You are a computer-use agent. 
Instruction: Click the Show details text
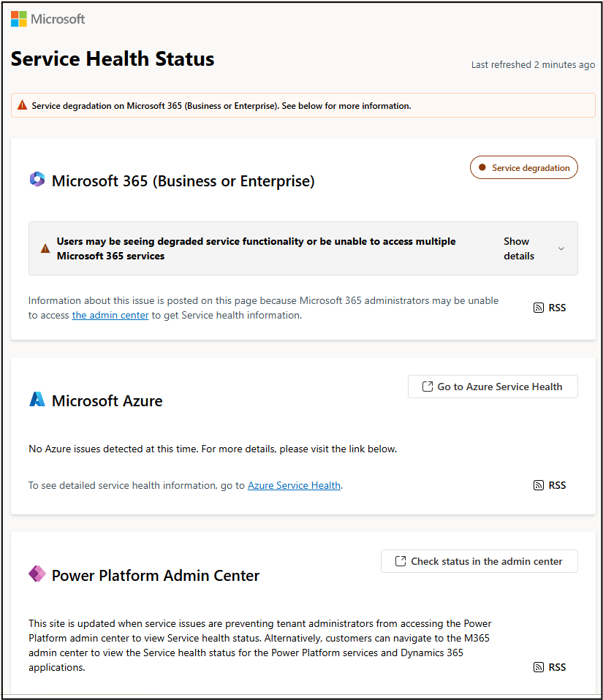tap(518, 248)
